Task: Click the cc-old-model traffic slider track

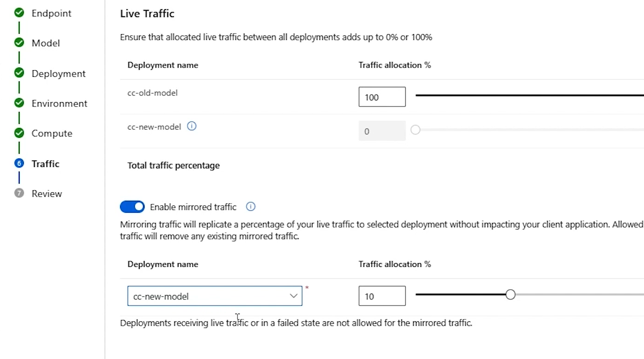Action: (x=529, y=95)
